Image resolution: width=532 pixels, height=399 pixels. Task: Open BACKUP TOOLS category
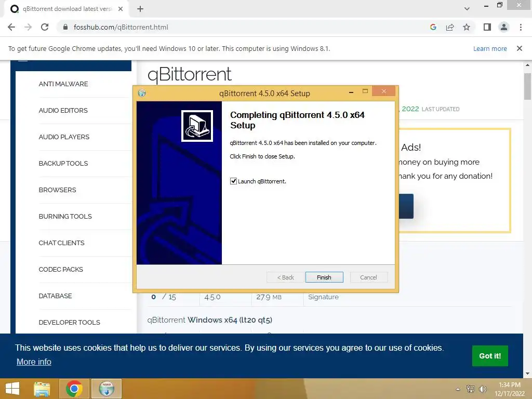63,163
